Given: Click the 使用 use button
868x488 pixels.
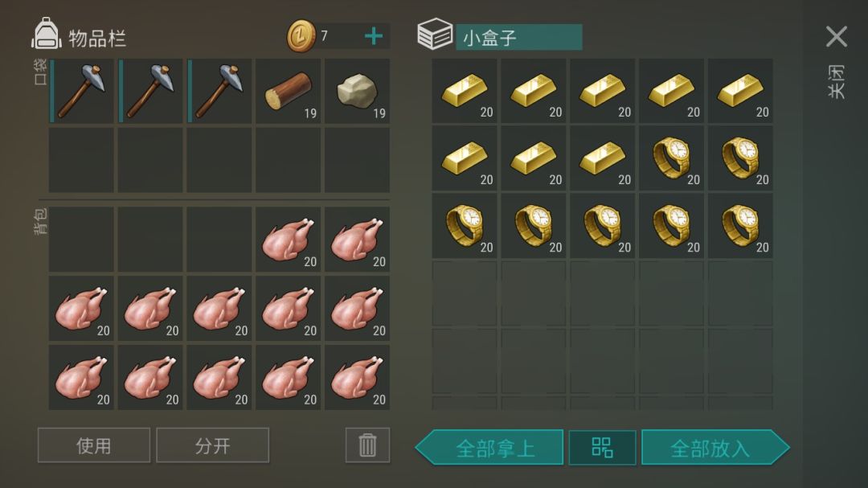Looking at the screenshot, I should tap(93, 445).
